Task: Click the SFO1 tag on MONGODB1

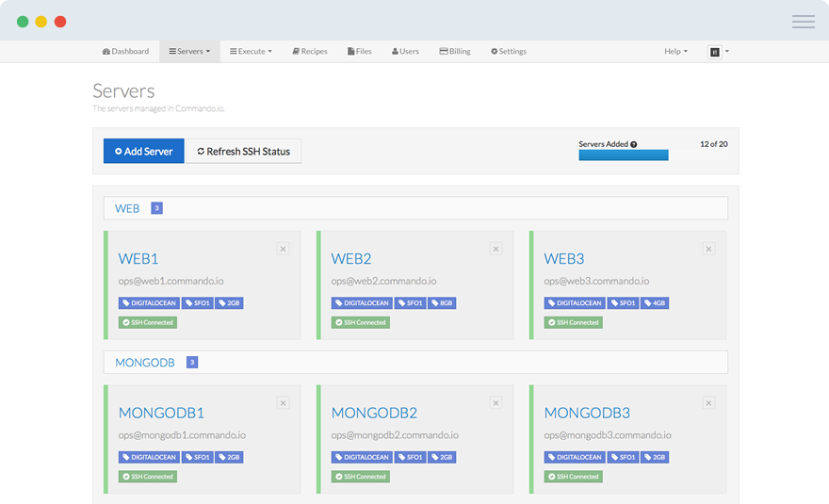Action: pyautogui.click(x=197, y=458)
